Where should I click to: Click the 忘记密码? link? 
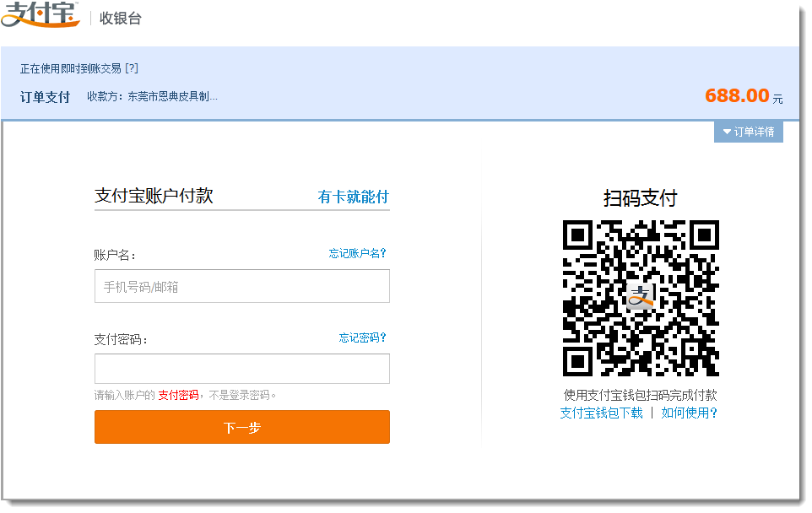(x=362, y=337)
